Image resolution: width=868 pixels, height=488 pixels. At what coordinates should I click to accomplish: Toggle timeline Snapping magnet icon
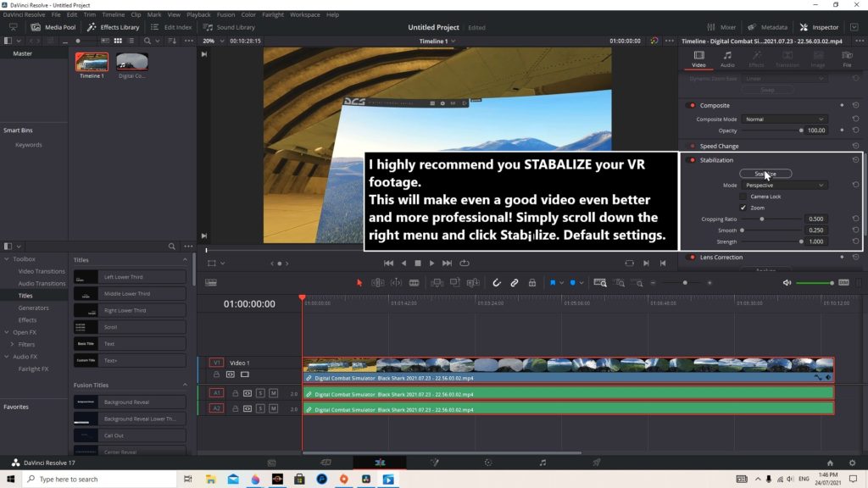click(x=497, y=283)
